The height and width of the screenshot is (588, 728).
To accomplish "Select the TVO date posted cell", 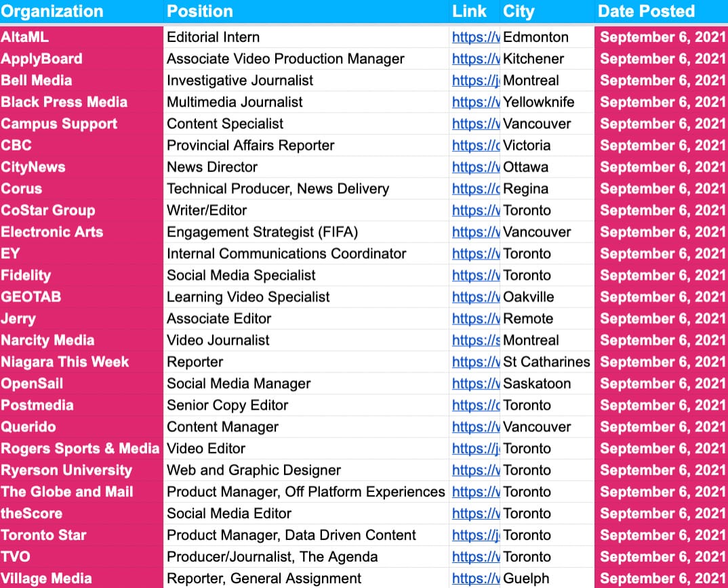I will 662,557.
